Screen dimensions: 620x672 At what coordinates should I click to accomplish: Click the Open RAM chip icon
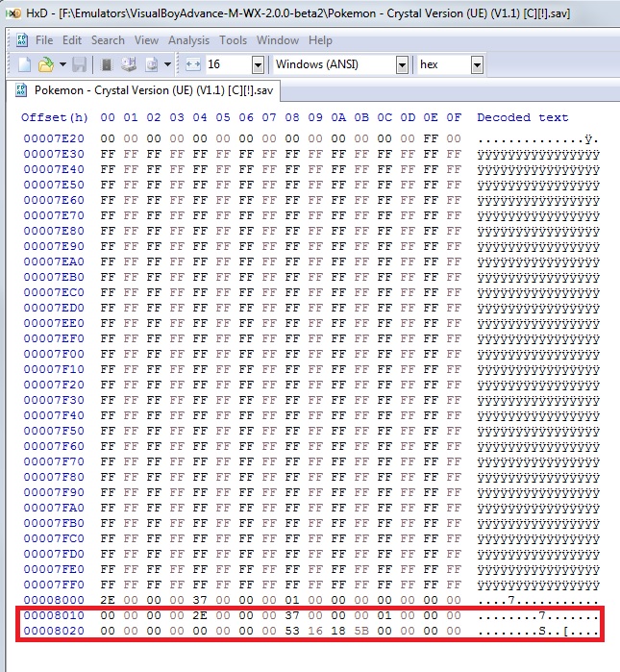(x=107, y=64)
